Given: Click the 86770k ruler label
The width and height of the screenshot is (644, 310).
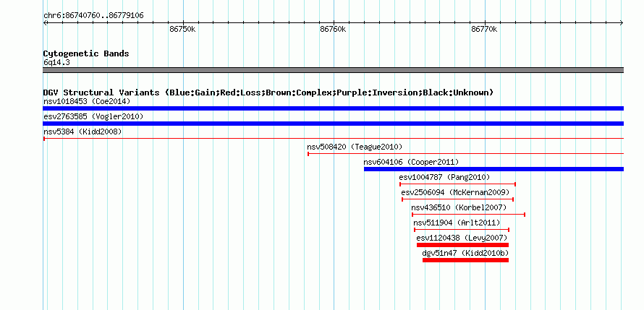Looking at the screenshot, I should (x=484, y=30).
